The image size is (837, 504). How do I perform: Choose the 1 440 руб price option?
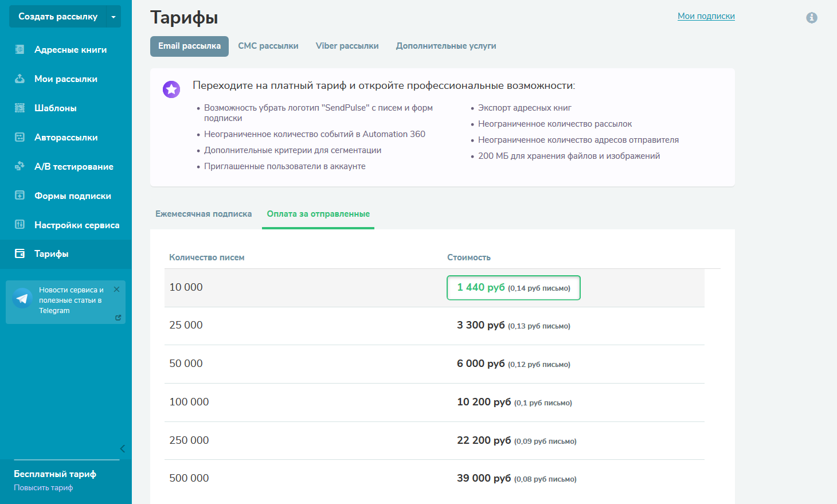point(513,288)
